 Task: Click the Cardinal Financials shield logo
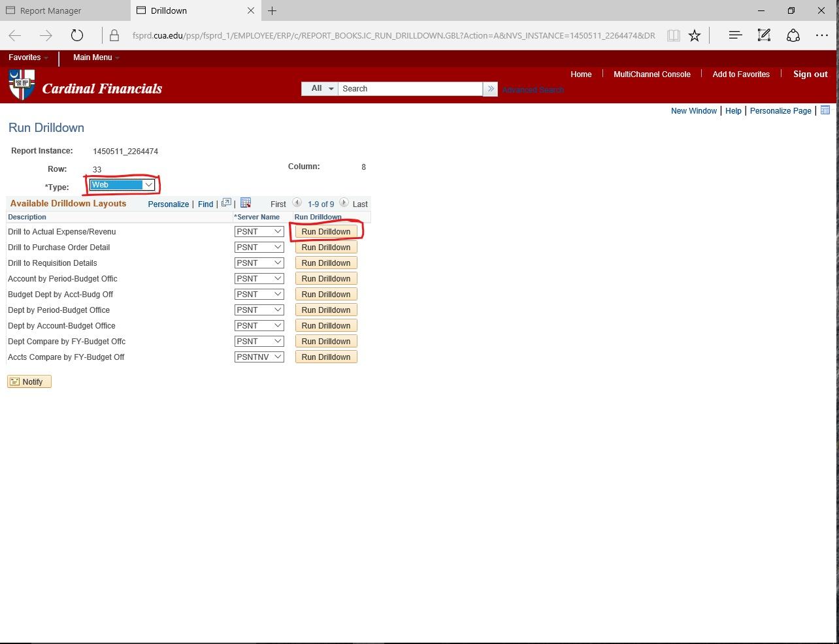tap(22, 85)
